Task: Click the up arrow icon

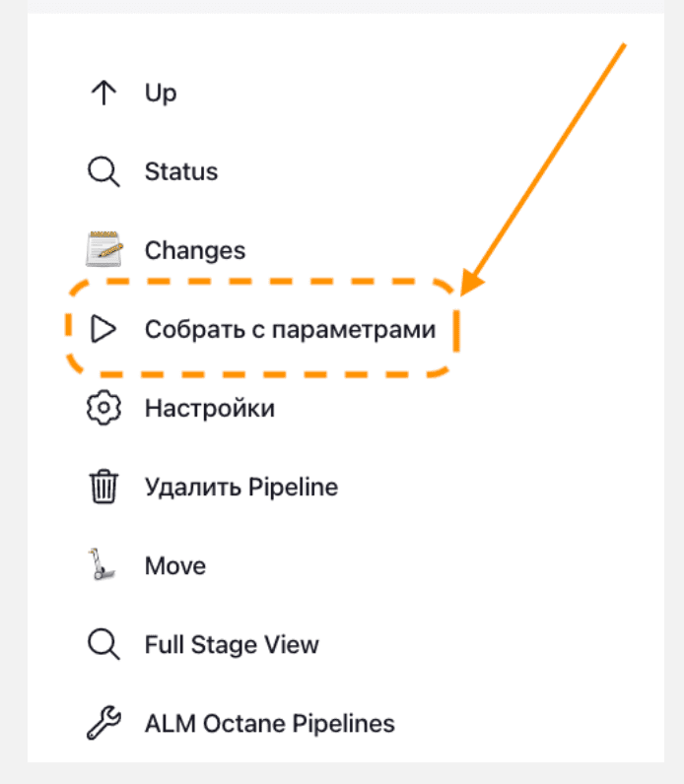Action: click(103, 94)
